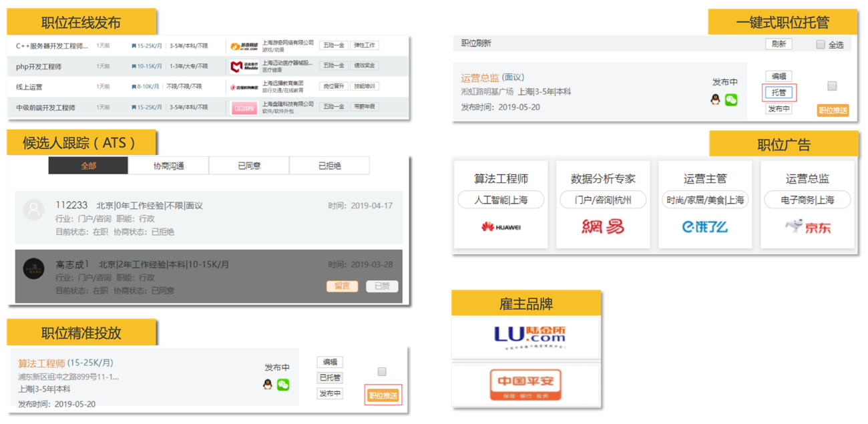Open the Huawei logo in 算法工程师 ad

501,227
